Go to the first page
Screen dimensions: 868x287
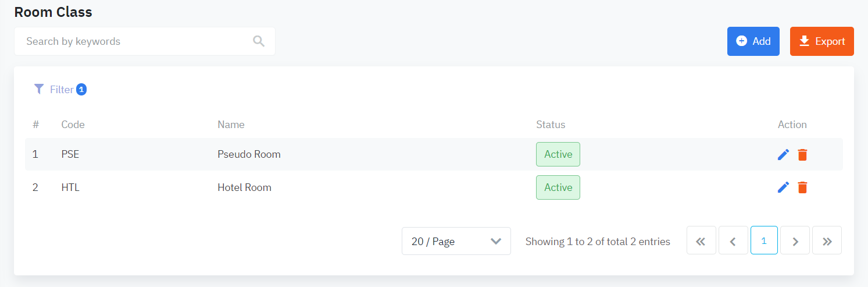point(701,240)
